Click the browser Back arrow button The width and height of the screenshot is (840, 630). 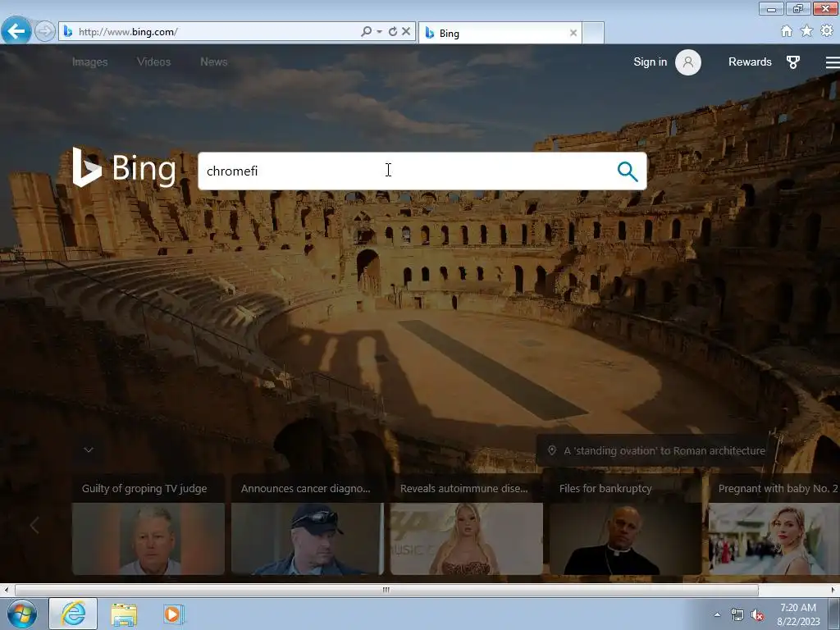point(16,31)
